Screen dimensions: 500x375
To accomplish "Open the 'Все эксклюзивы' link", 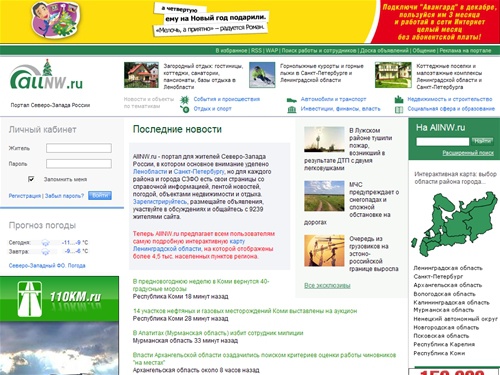I will [x=327, y=285].
